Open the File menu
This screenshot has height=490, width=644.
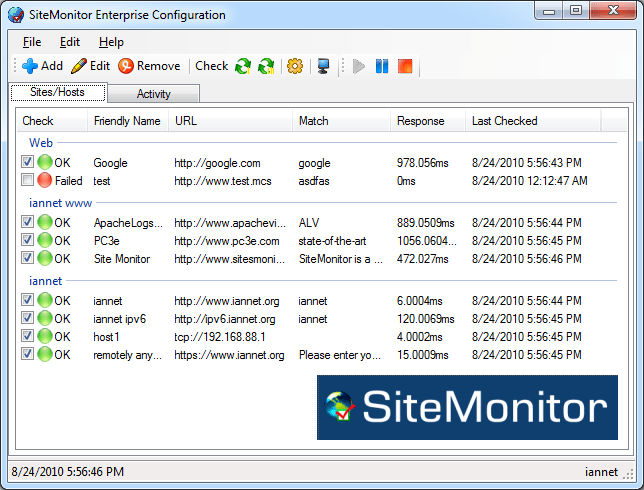click(32, 42)
